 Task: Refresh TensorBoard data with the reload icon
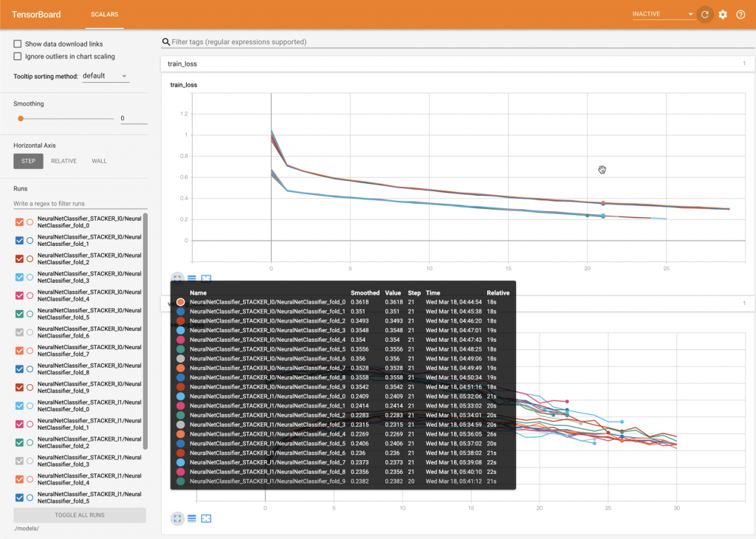click(704, 14)
